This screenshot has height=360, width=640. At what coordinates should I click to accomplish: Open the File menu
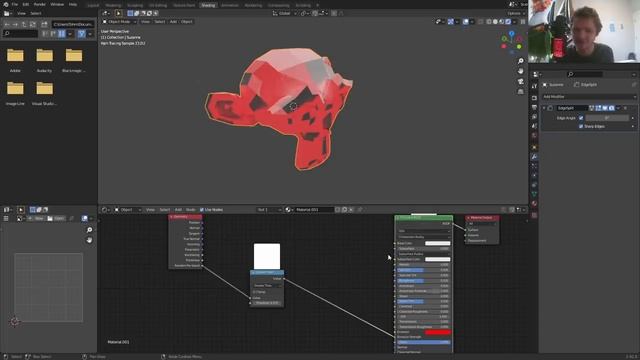coord(15,4)
